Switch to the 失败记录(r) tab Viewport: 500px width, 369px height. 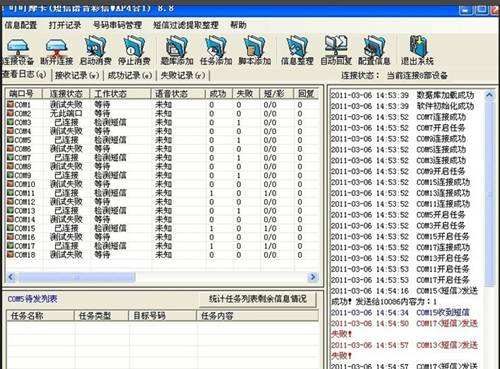pyautogui.click(x=183, y=75)
